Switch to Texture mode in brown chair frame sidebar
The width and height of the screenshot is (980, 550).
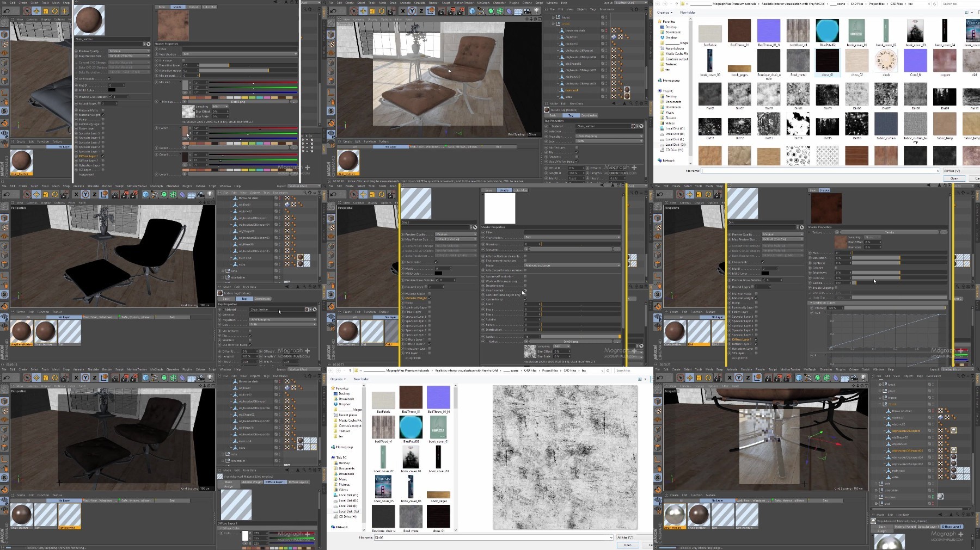pos(331,44)
